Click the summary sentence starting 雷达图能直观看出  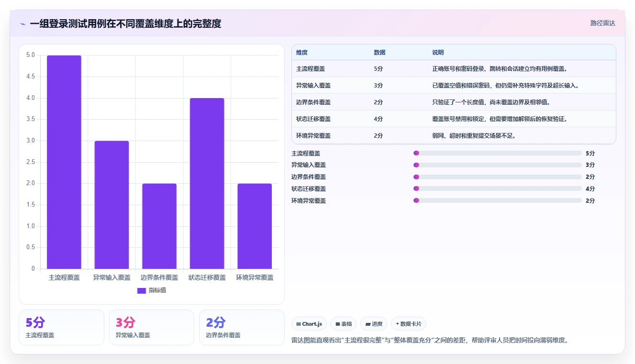(430, 340)
